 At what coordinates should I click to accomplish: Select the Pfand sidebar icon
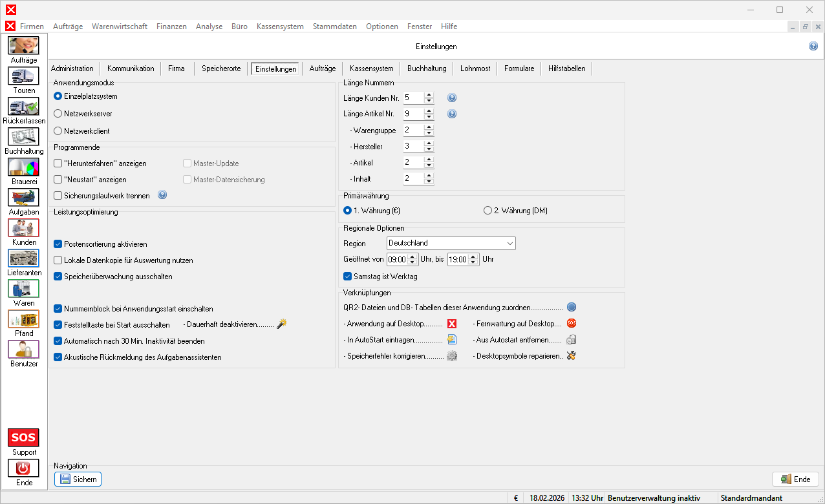[23, 319]
